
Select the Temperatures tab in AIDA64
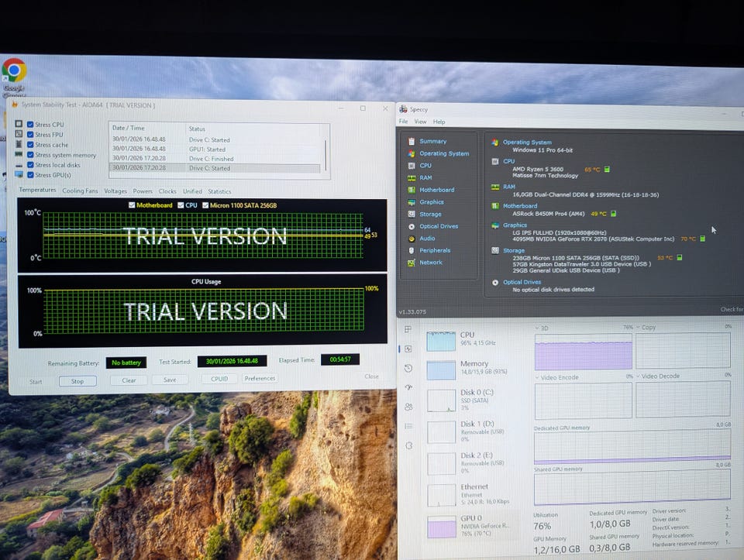(x=37, y=190)
